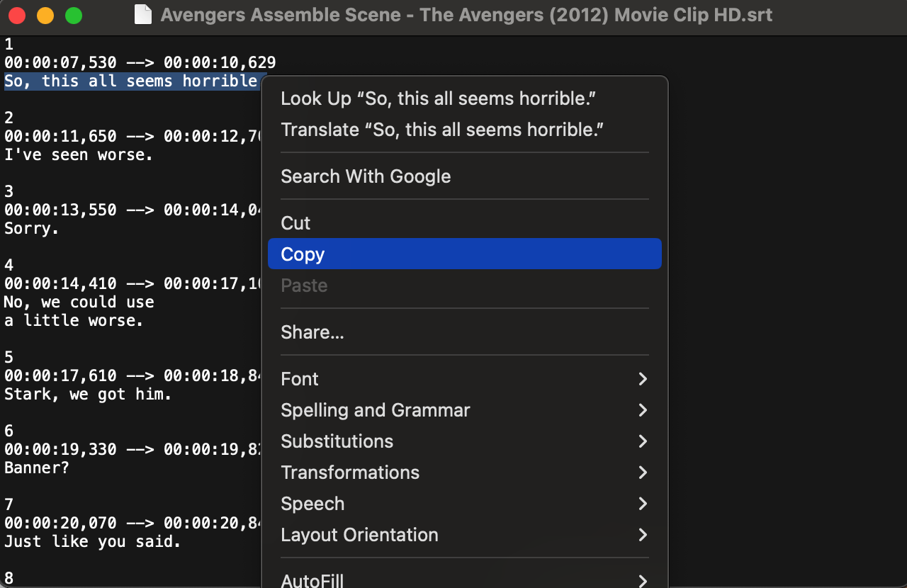Search With Google for selected text

[x=366, y=176]
